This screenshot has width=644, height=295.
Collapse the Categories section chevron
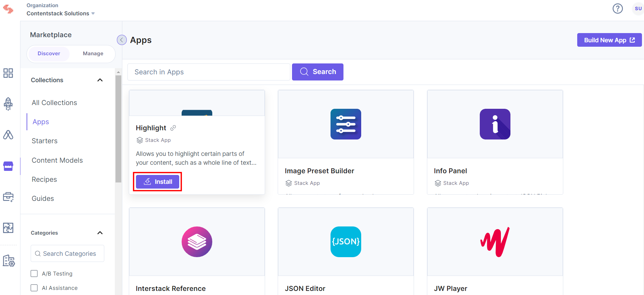(100, 233)
